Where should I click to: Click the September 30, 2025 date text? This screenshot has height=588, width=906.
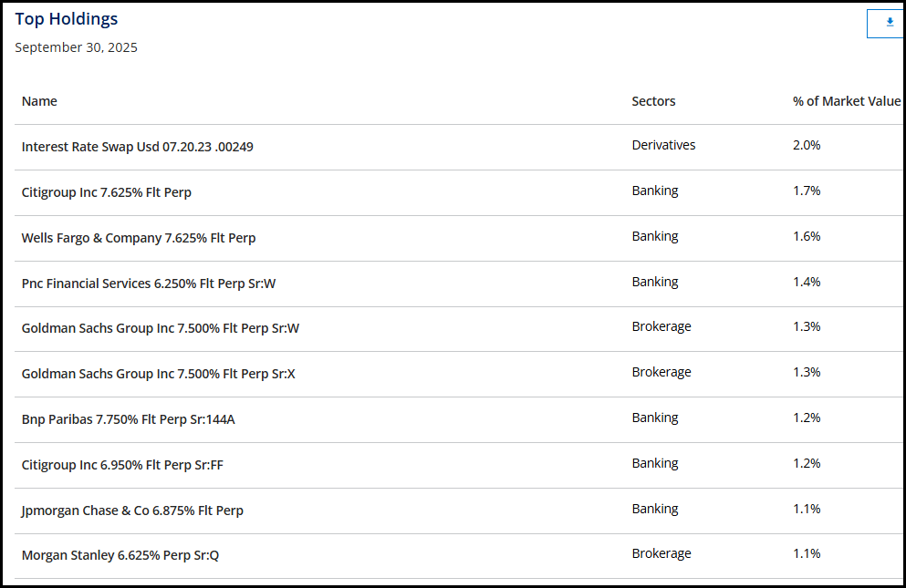[76, 47]
